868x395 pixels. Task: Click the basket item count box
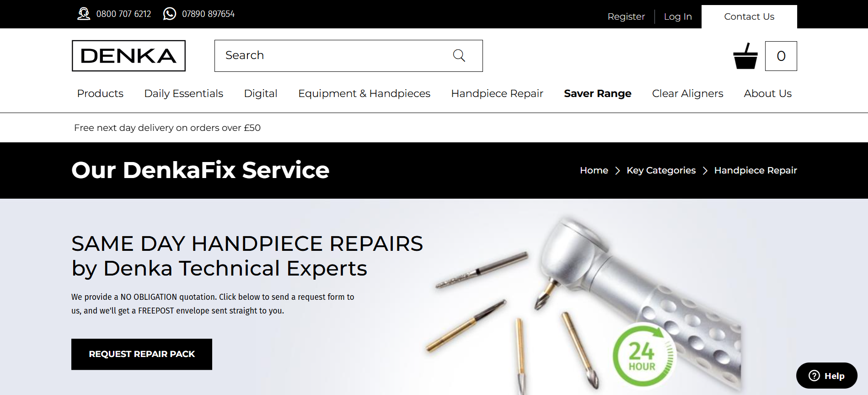781,56
